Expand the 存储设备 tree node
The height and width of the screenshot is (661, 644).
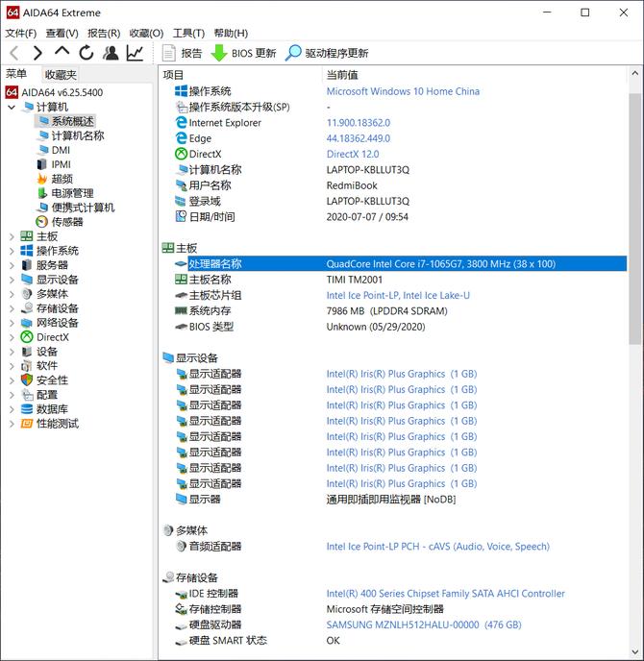(x=12, y=308)
